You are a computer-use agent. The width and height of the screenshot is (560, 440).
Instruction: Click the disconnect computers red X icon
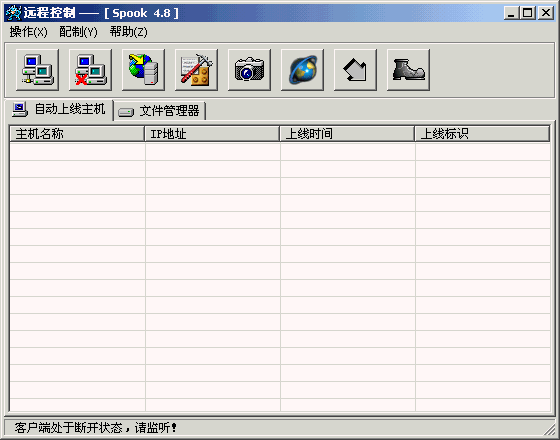90,70
